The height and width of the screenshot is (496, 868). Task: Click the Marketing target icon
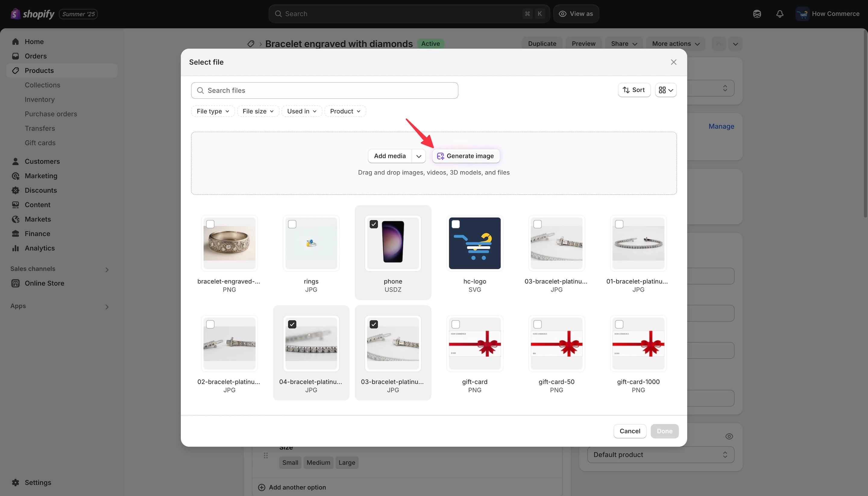pyautogui.click(x=15, y=176)
